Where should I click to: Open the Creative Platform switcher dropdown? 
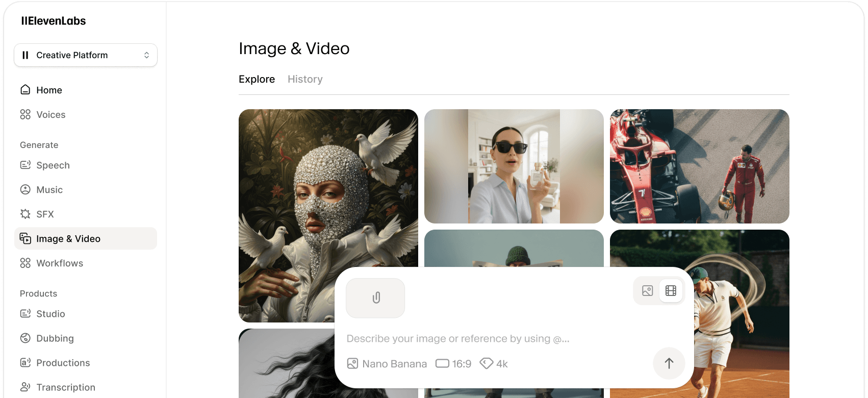coord(86,55)
